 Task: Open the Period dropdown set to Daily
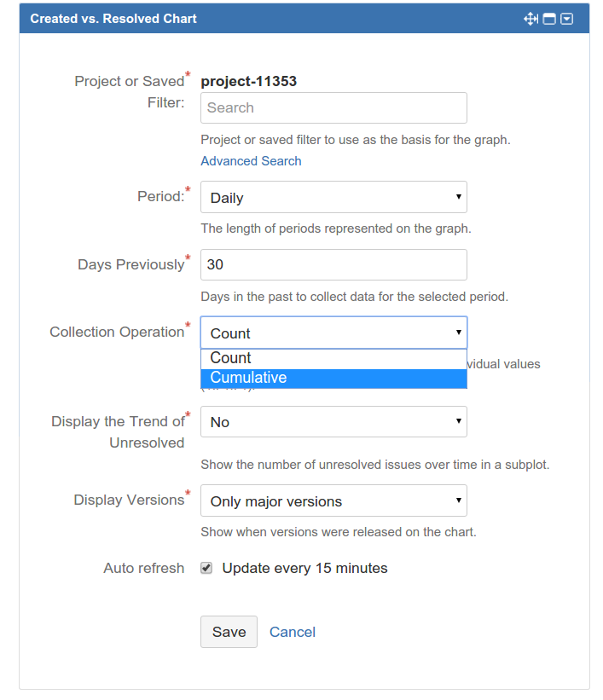(x=333, y=198)
